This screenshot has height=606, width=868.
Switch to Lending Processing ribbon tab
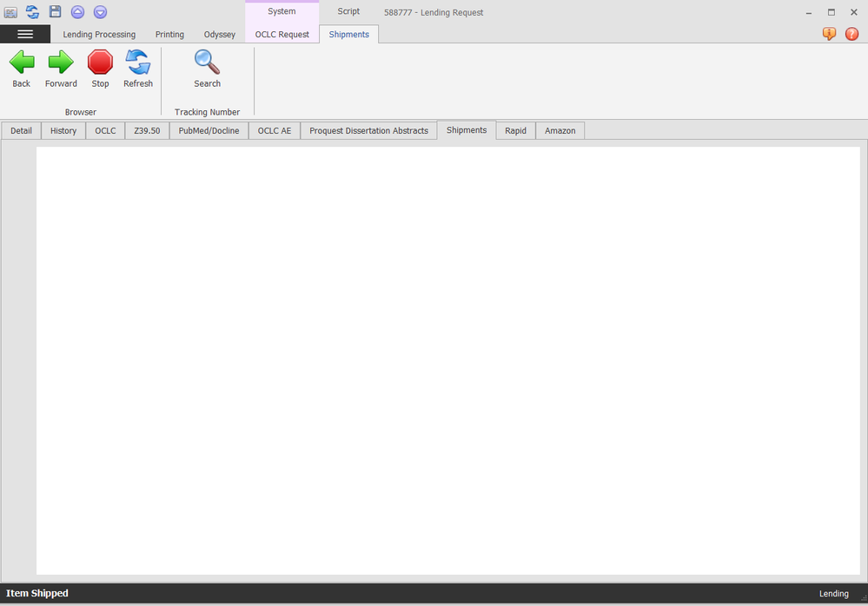pyautogui.click(x=99, y=34)
